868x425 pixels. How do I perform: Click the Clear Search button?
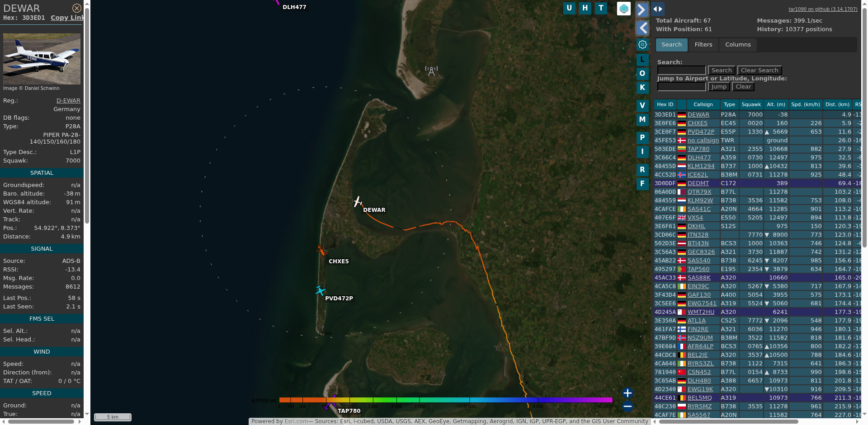click(x=759, y=70)
